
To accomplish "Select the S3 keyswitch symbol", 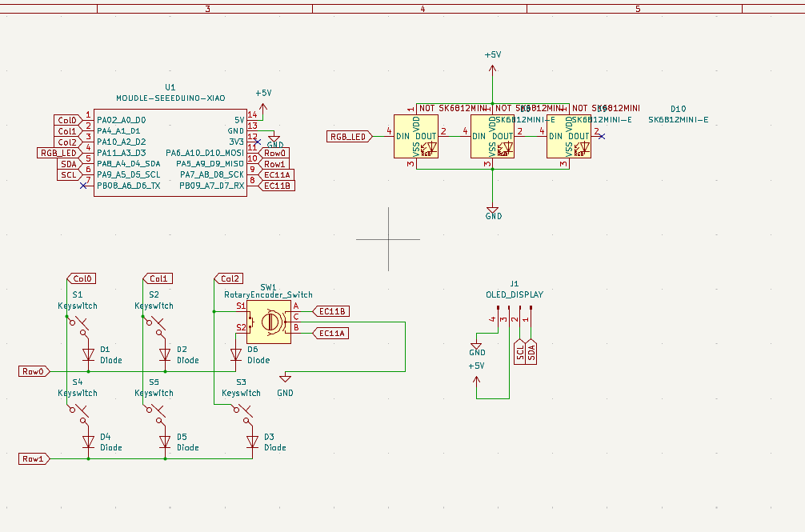I will pos(242,415).
